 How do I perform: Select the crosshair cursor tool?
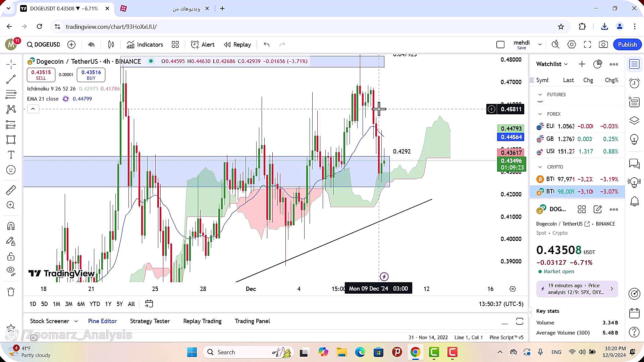pos(11,64)
